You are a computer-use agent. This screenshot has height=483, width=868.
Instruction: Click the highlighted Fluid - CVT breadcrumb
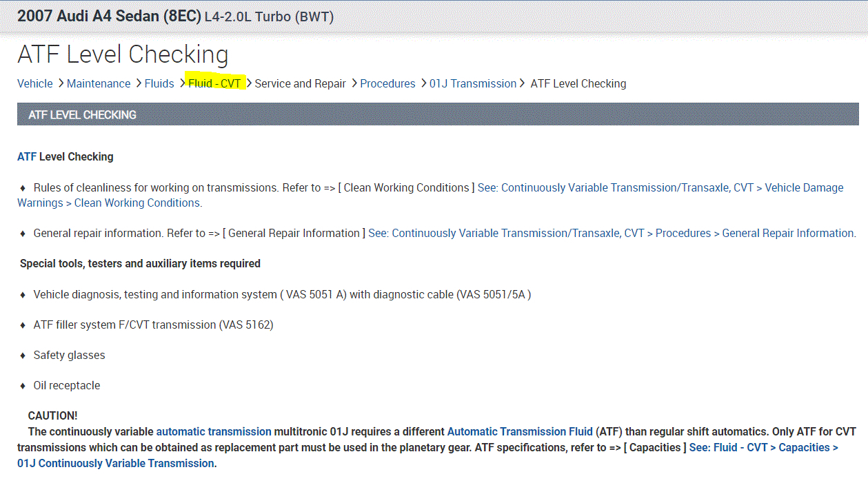click(214, 83)
